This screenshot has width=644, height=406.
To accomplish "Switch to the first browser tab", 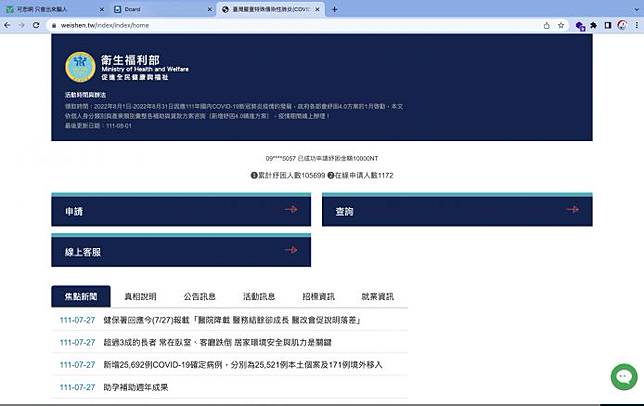I will coord(54,9).
